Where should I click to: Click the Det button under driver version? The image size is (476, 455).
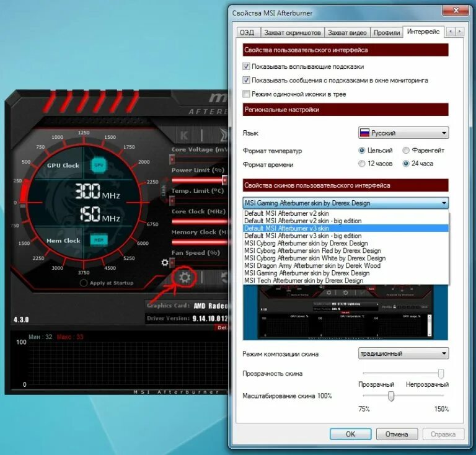click(222, 328)
